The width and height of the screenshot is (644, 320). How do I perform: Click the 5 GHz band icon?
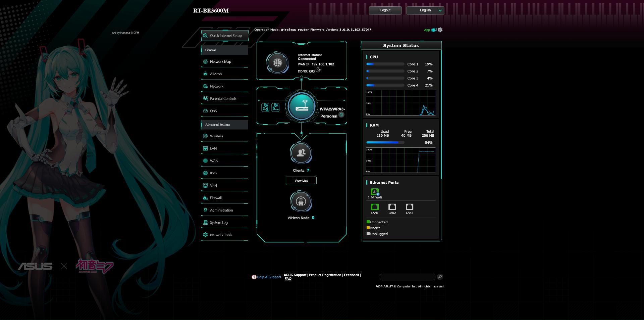tap(275, 107)
